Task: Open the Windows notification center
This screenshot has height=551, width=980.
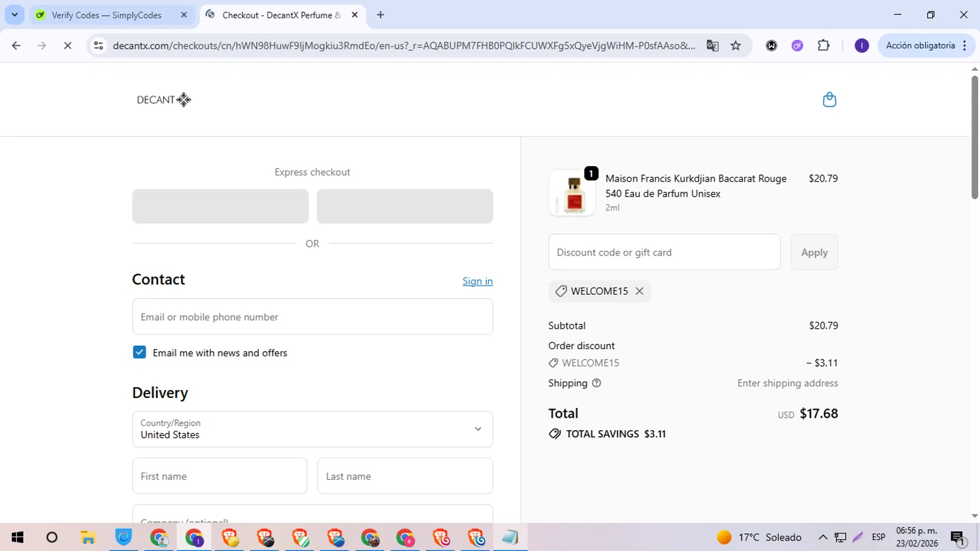Action: 958,538
